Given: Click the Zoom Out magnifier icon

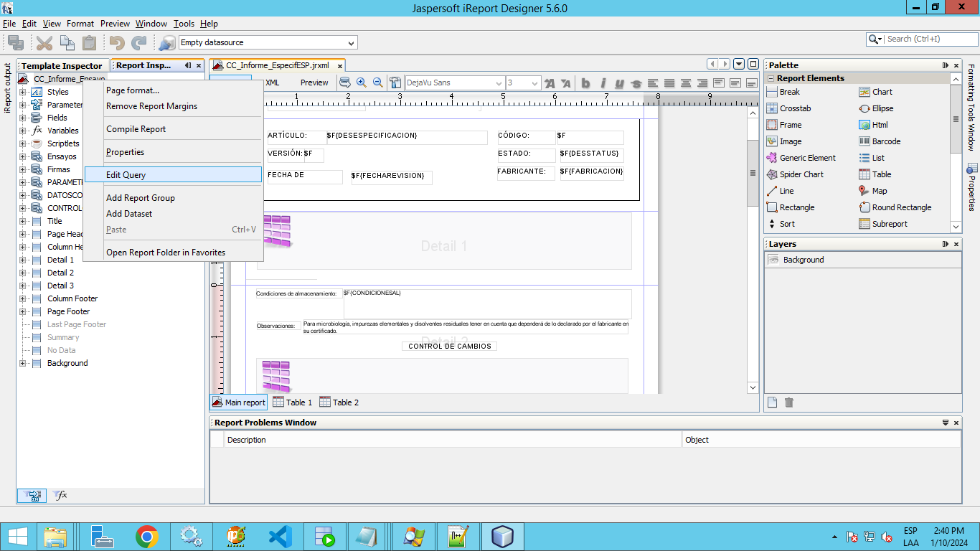Looking at the screenshot, I should [x=378, y=83].
